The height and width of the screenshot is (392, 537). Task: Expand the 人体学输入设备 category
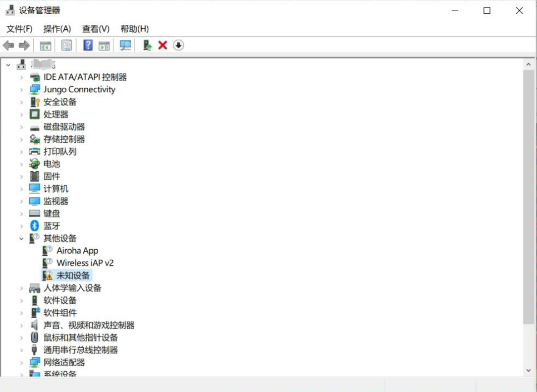tap(21, 288)
